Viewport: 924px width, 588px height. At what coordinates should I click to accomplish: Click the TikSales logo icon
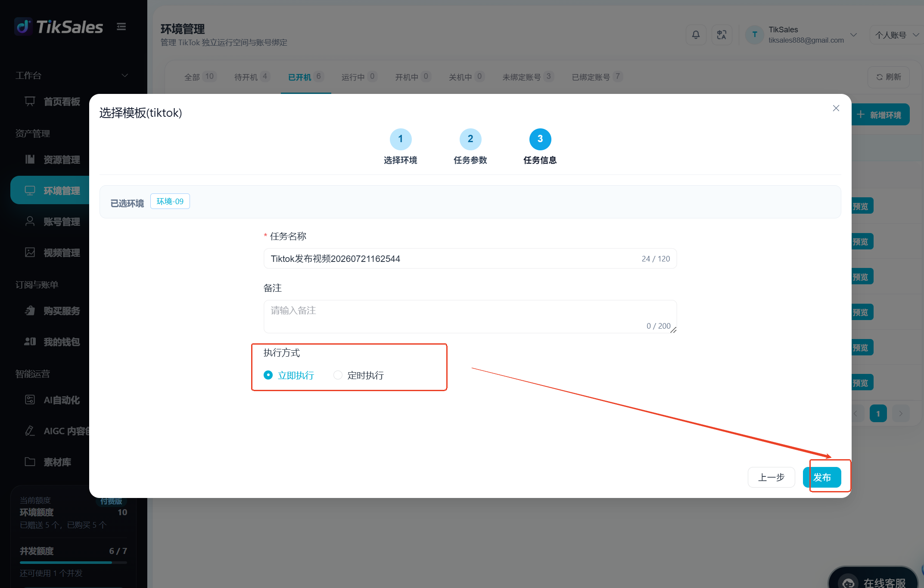(23, 27)
